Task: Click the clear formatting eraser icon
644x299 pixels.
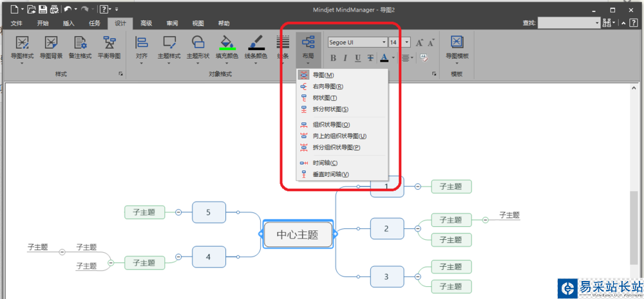Action: click(424, 58)
